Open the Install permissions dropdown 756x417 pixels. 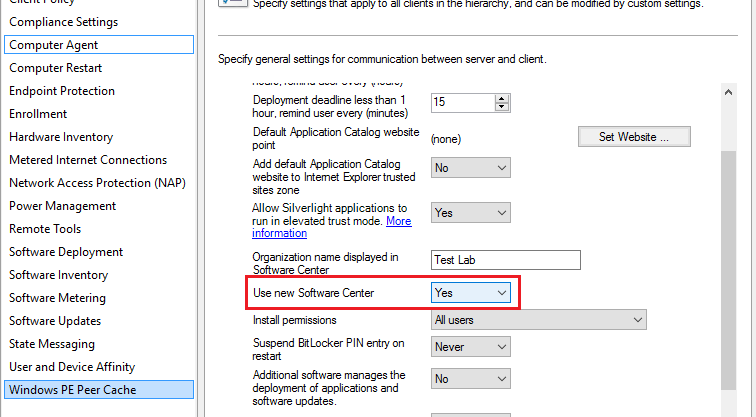[539, 320]
